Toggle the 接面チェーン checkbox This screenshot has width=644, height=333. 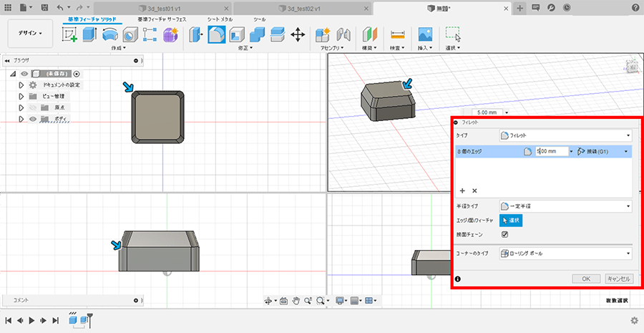pyautogui.click(x=505, y=233)
